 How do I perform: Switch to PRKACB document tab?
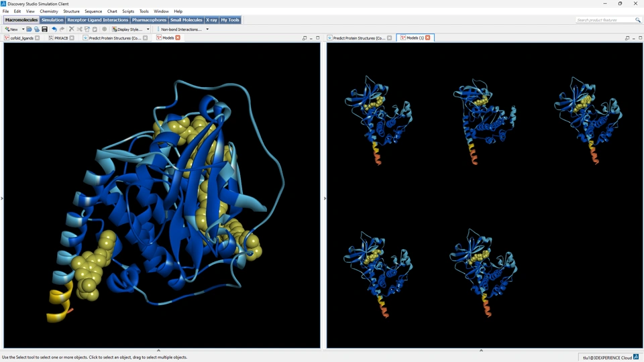pos(61,38)
